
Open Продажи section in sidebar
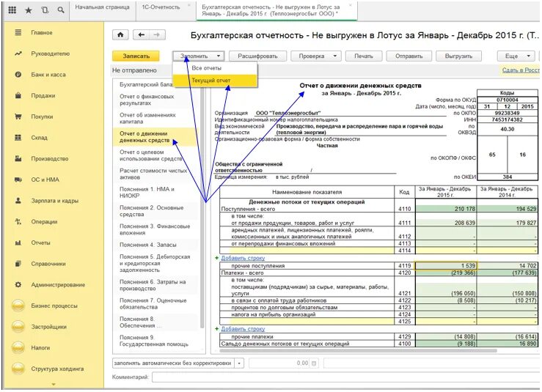(43, 96)
